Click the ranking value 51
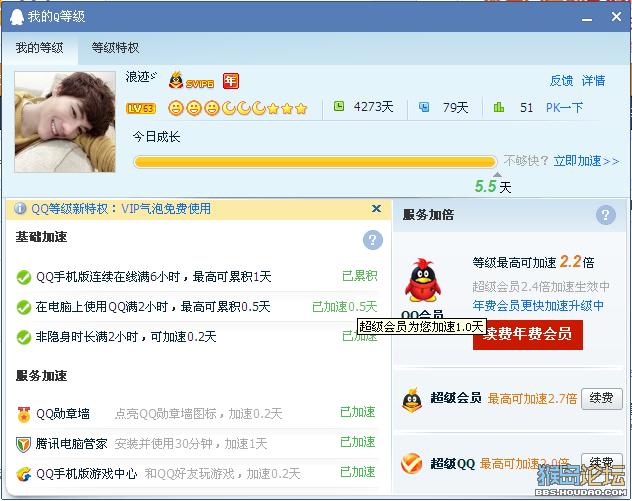The width and height of the screenshot is (632, 501). tap(526, 108)
